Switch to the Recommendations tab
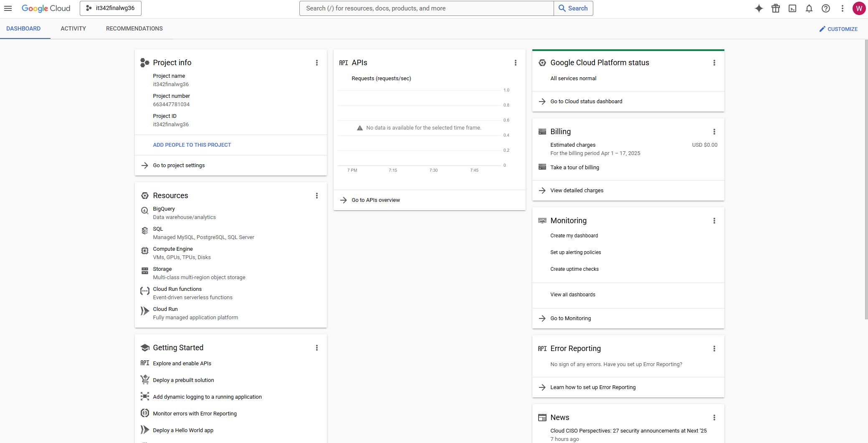Viewport: 868px width, 443px height. click(x=134, y=29)
